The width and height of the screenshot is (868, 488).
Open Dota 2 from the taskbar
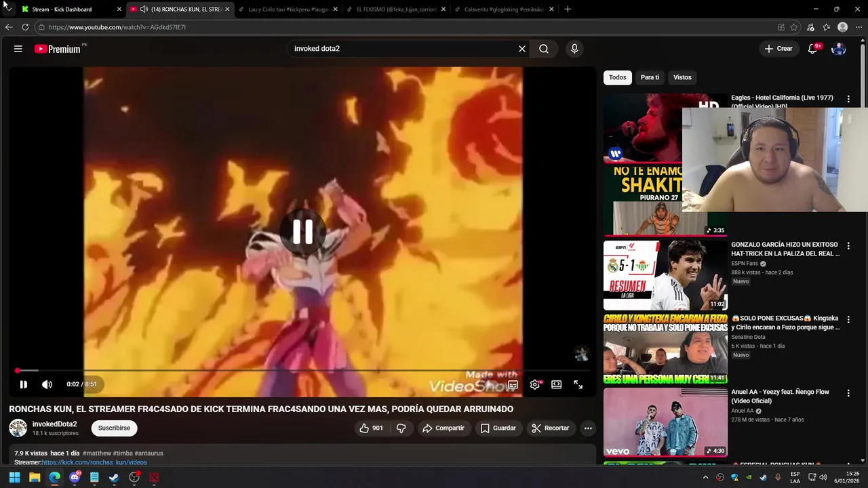(x=154, y=477)
